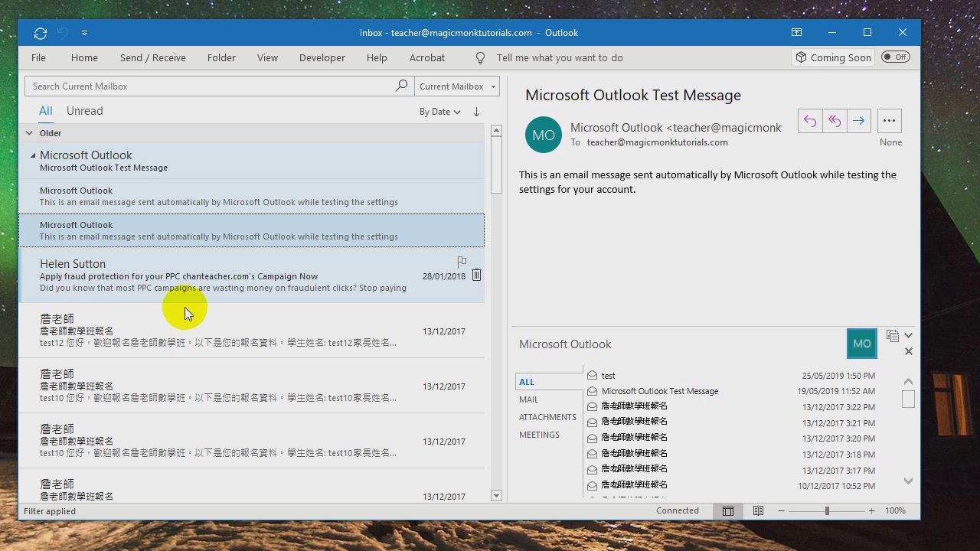Click the zoom out minus button
Viewport: 980px width, 551px height.
781,510
